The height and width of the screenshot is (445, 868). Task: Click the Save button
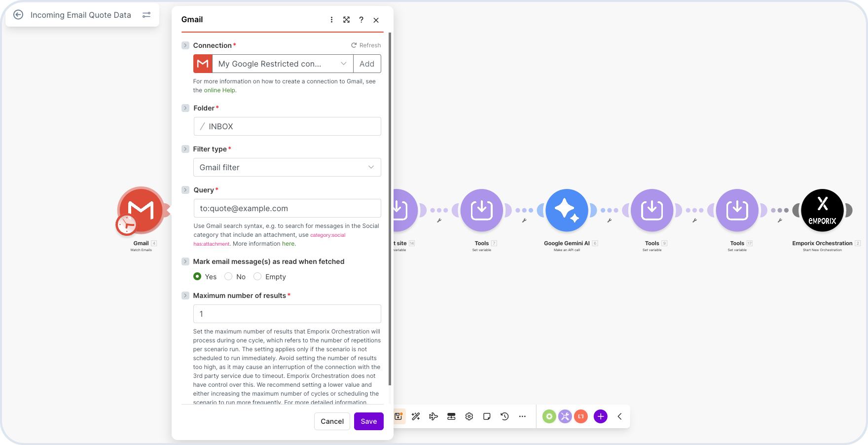point(369,421)
